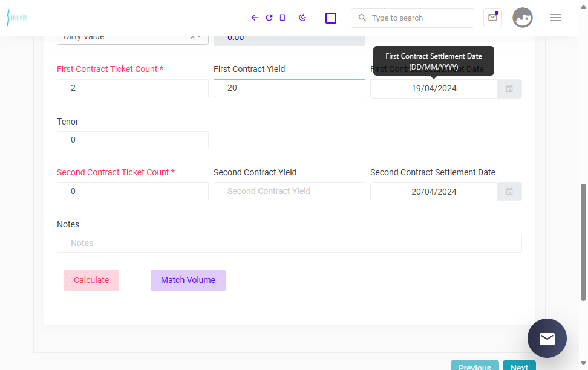This screenshot has height=370, width=588.
Task: Open calendar picker for Second Contract Settlement Date
Action: 509,192
